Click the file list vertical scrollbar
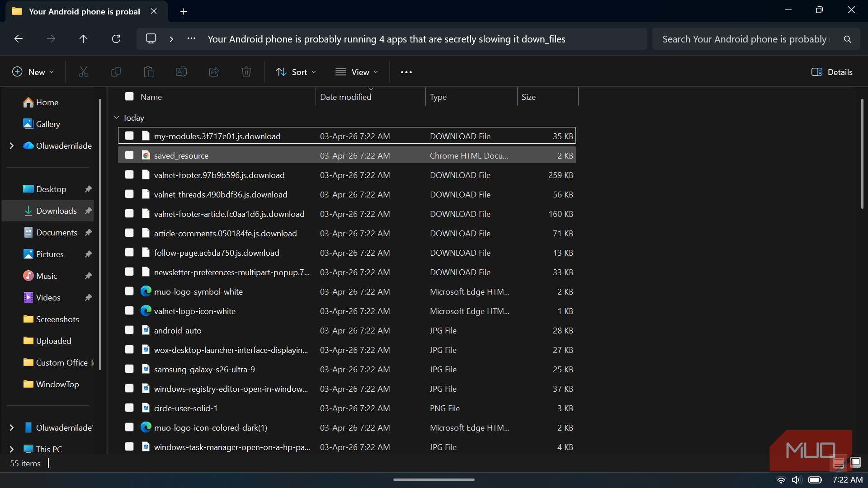Screen dimensions: 868x488 pyautogui.click(x=862, y=154)
